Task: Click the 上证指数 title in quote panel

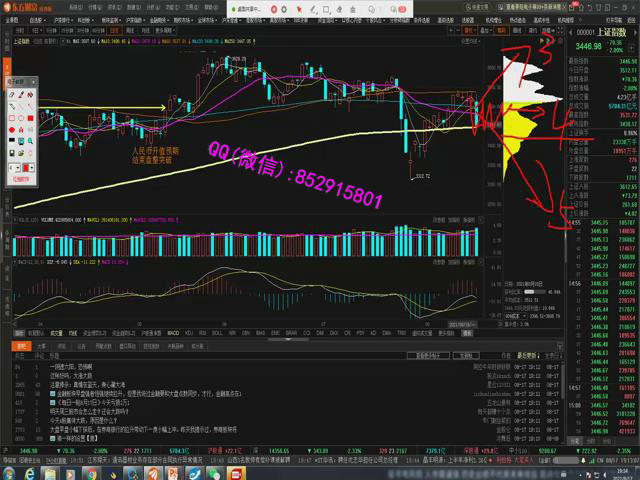Action: 613,32
